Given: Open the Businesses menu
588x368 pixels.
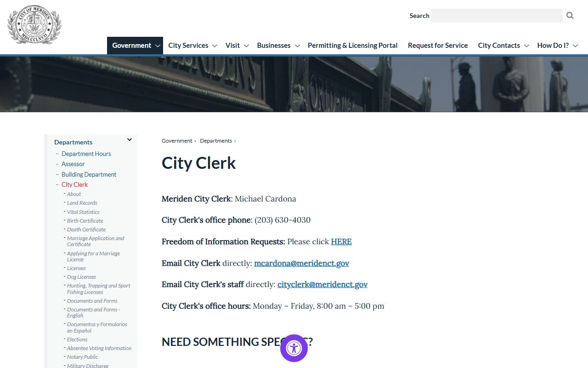Looking at the screenshot, I should tap(274, 45).
